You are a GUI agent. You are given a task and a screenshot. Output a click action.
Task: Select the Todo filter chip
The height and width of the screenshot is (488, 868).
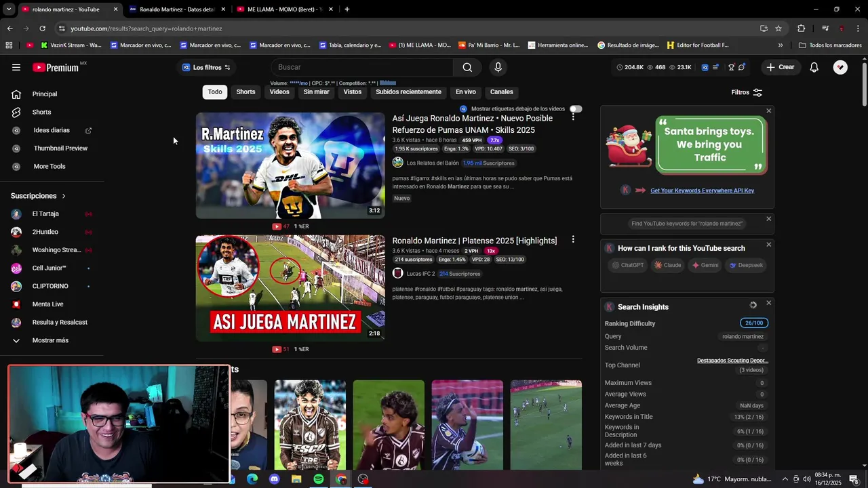(215, 91)
